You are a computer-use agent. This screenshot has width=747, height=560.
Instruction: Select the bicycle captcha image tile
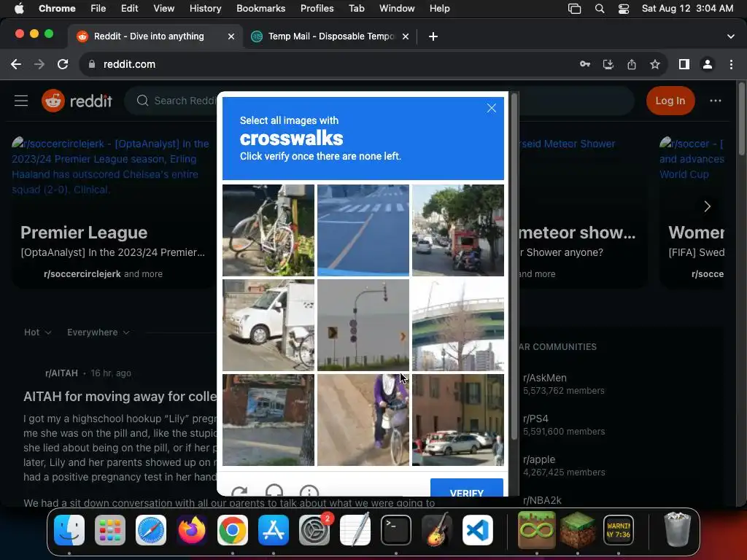point(268,230)
